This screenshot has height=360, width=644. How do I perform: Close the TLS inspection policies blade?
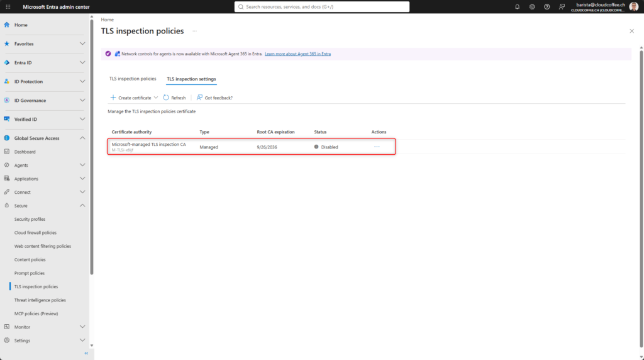point(631,31)
